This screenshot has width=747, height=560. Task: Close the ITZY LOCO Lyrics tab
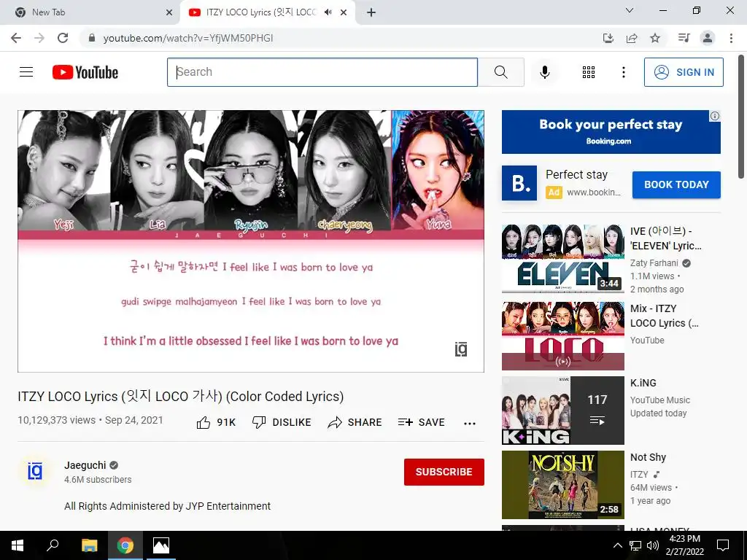coord(344,12)
